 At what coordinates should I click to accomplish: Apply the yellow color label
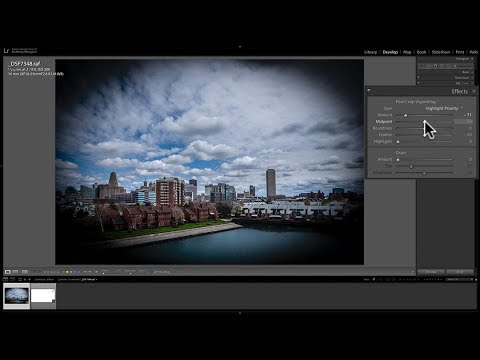[67, 272]
